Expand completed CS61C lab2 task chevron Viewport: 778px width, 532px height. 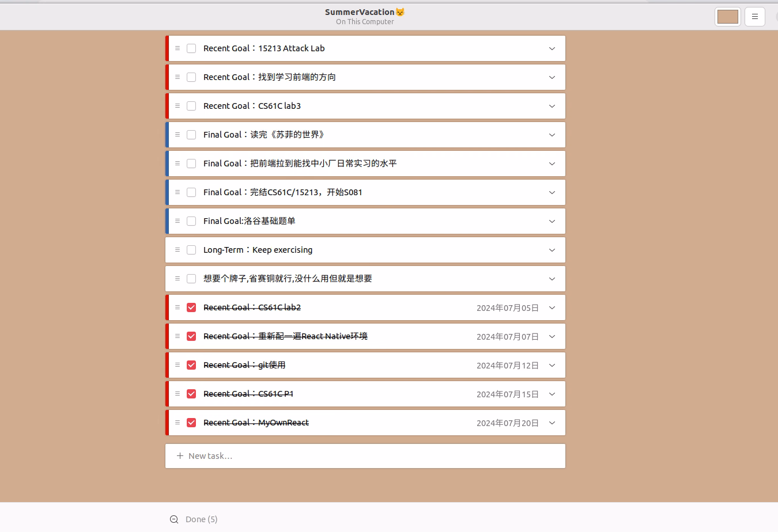552,307
